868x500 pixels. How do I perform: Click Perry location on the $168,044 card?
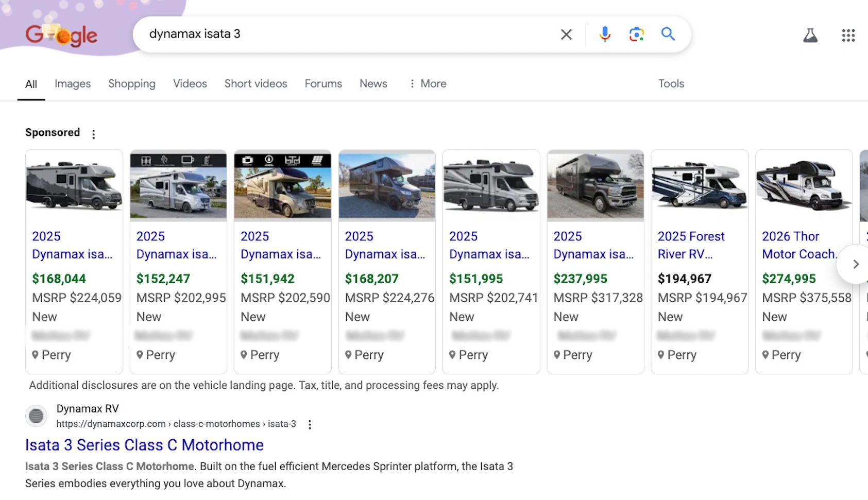(x=51, y=355)
